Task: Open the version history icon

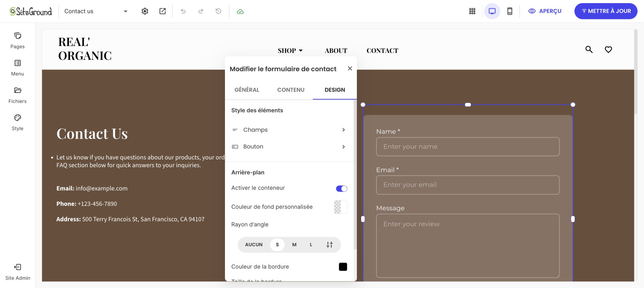Action: coord(218,11)
